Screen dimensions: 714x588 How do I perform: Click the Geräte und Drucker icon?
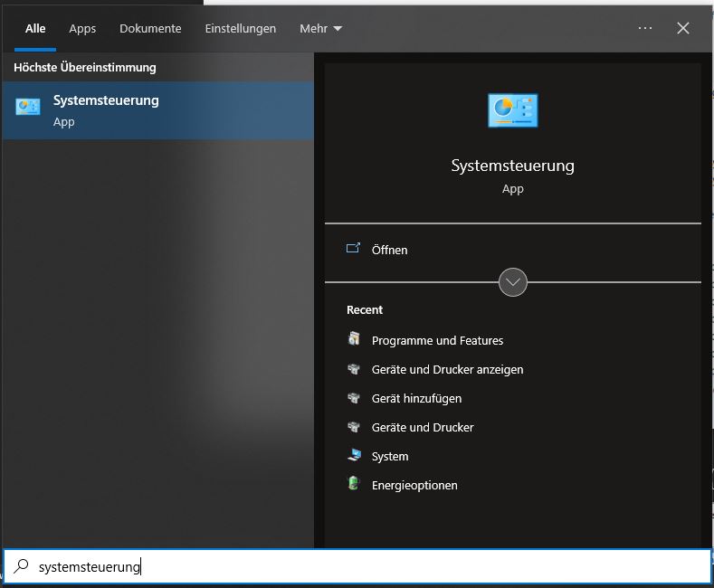point(354,427)
